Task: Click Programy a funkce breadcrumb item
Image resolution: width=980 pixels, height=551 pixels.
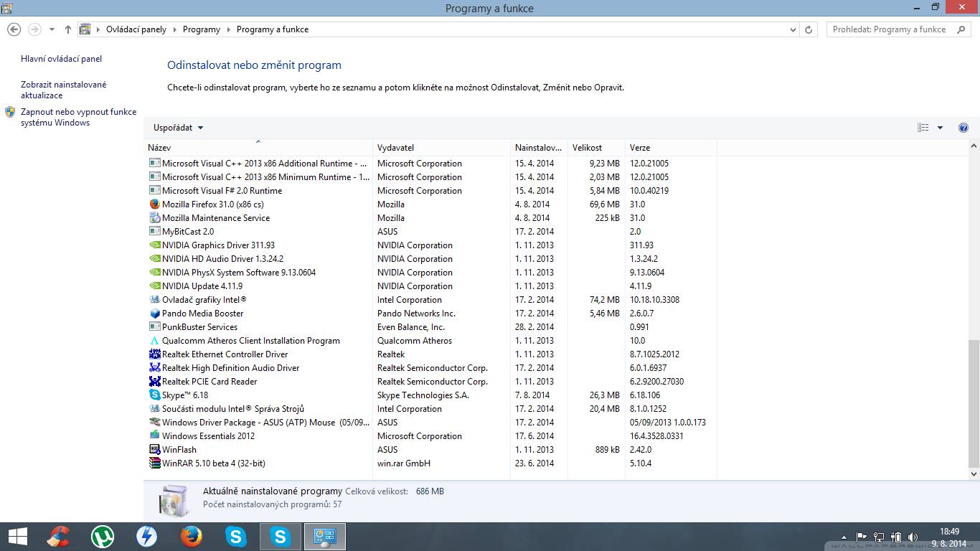Action: click(273, 29)
